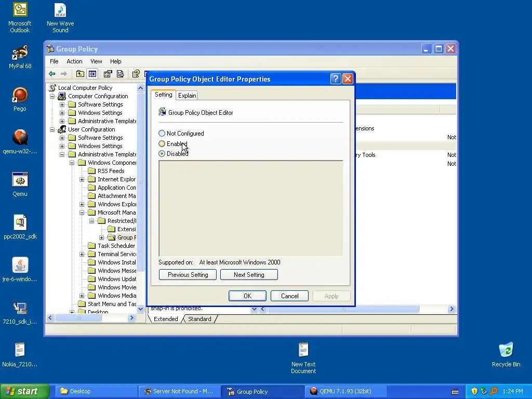Open the View menu
Screen dimensions: 532x399
[96, 61]
